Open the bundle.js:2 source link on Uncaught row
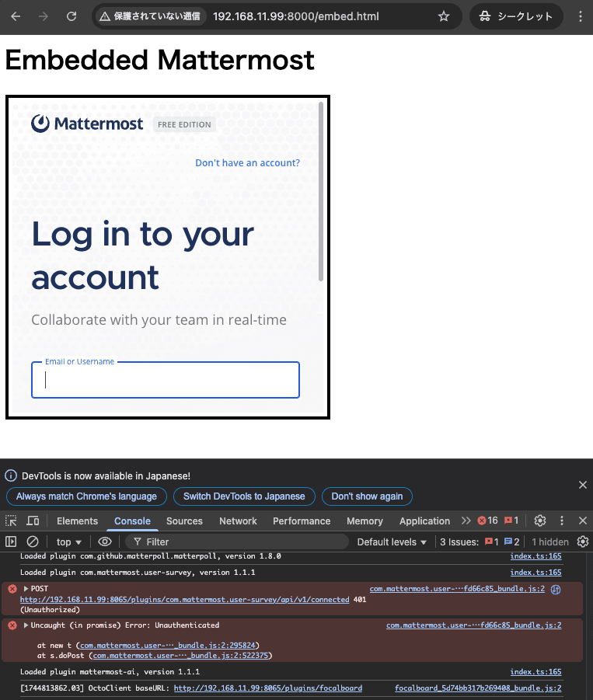Screen dimensions: 593x700 pyautogui.click(x=474, y=625)
